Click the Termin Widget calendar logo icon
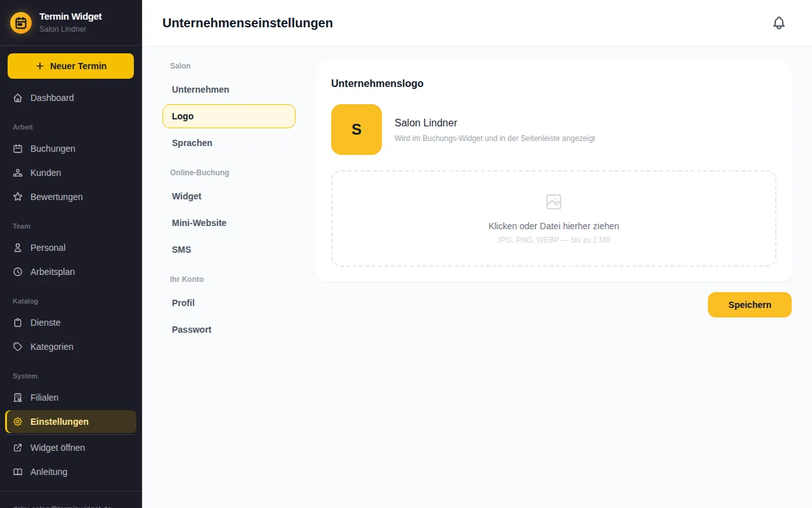The image size is (812, 508). pyautogui.click(x=21, y=23)
